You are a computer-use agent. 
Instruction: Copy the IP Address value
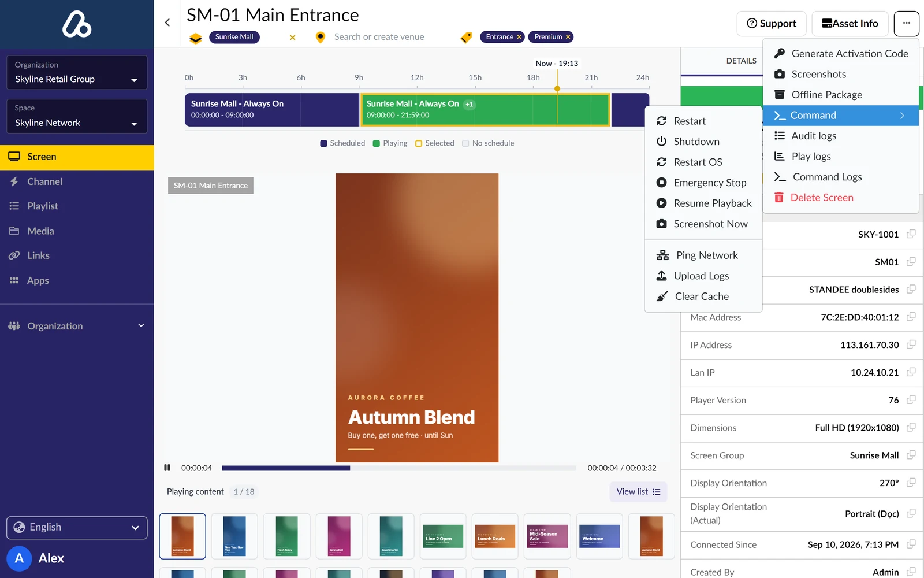pyautogui.click(x=911, y=344)
